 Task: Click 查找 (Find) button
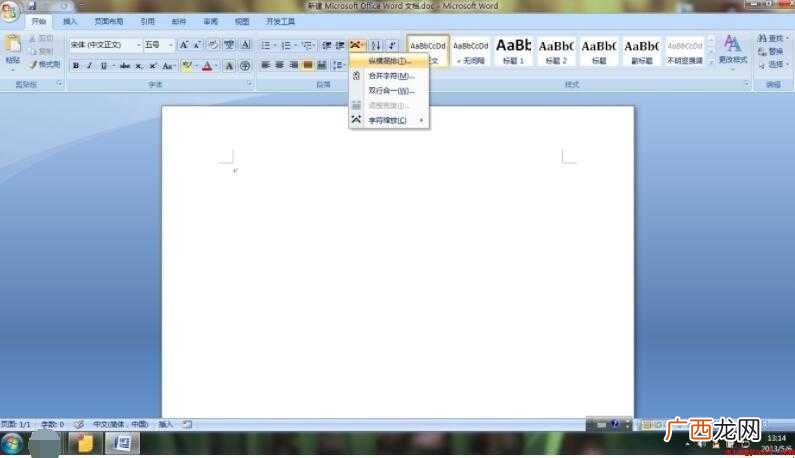tap(771, 38)
